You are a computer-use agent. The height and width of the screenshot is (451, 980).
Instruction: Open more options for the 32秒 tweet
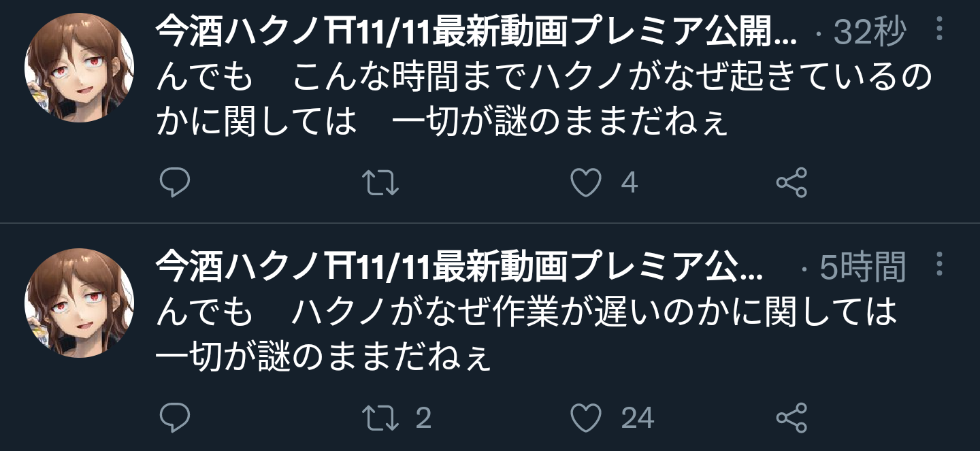click(940, 29)
